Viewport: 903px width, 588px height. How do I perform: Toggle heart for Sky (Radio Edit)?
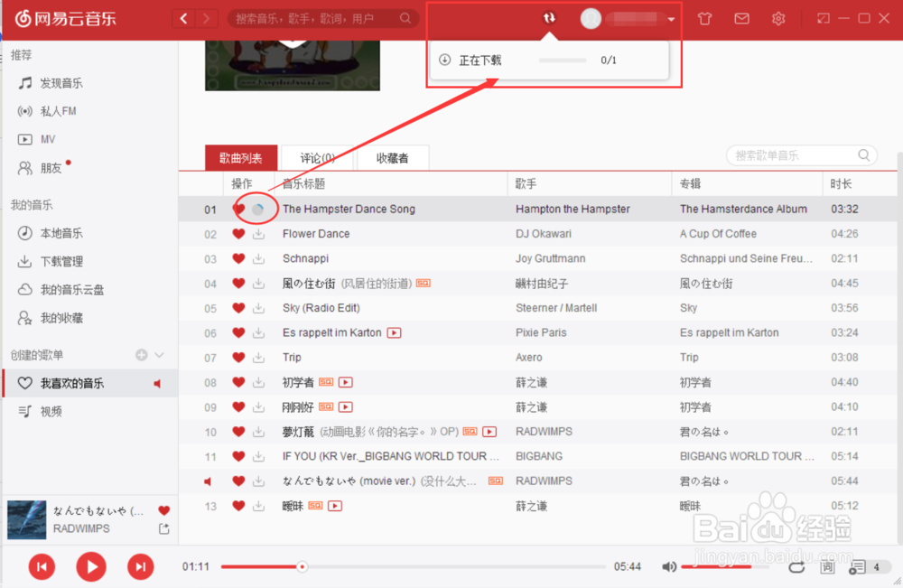[x=238, y=308]
